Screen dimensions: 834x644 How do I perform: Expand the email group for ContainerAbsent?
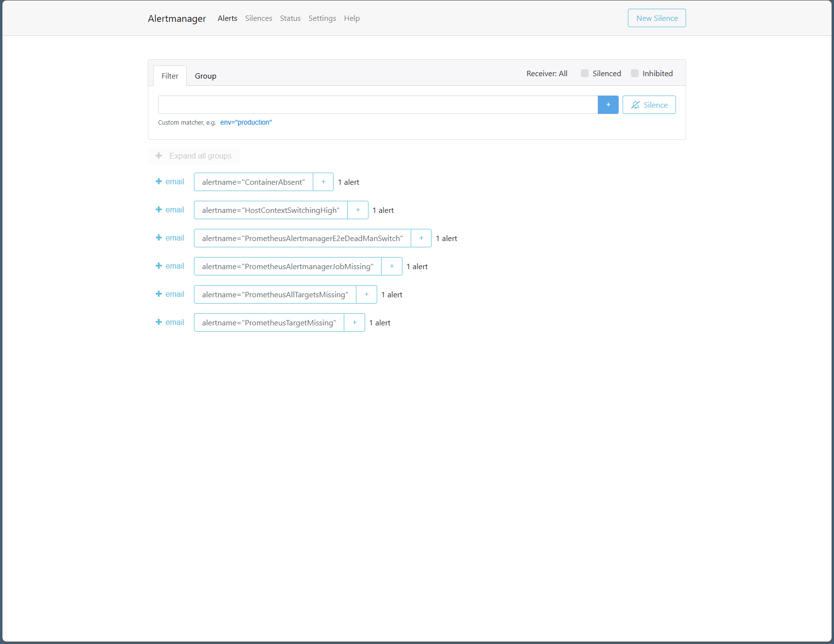point(170,181)
